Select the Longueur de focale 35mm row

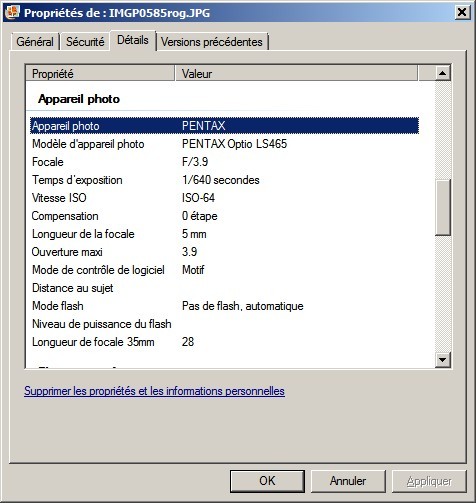click(224, 342)
